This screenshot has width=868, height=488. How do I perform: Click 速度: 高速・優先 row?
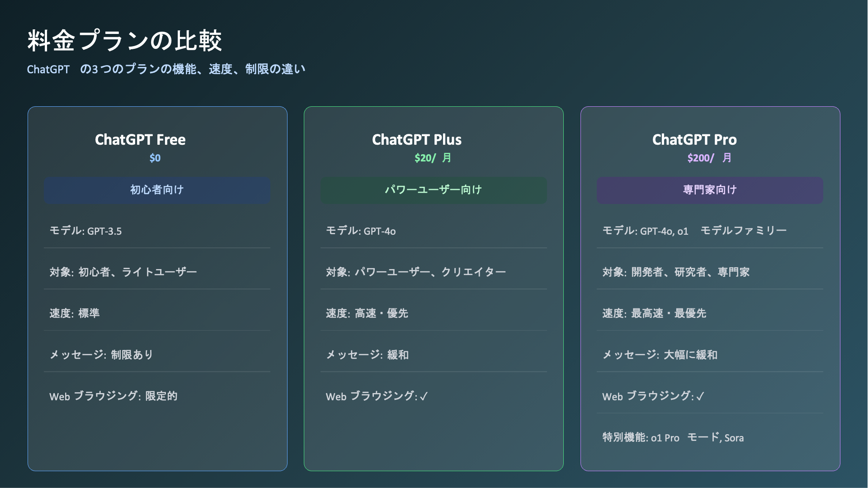pos(434,313)
